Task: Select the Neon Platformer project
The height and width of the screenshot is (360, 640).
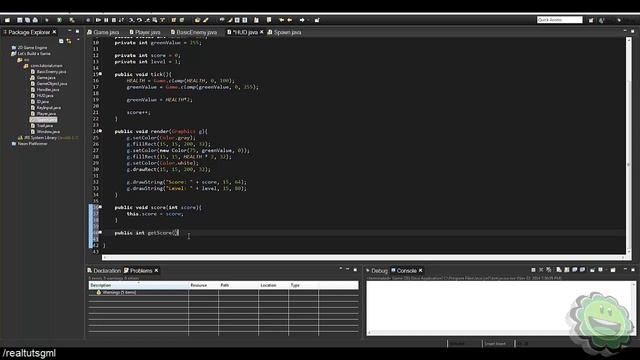Action: pyautogui.click(x=29, y=144)
